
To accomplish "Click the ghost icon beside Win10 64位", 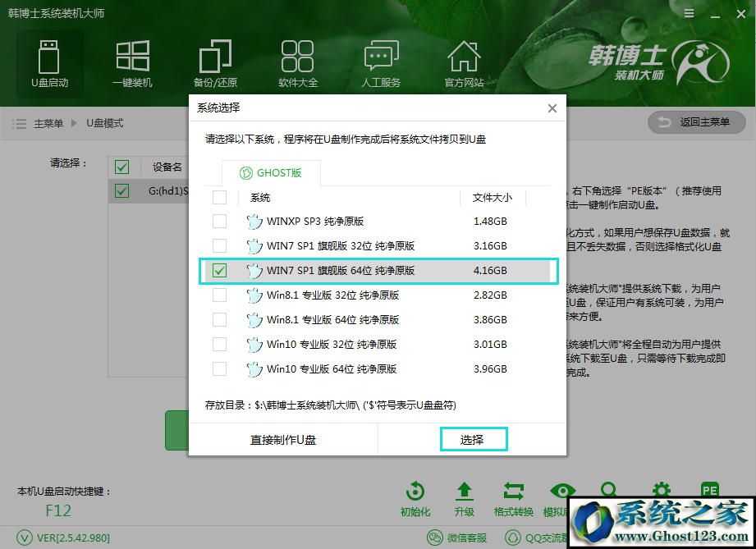I will pos(254,369).
